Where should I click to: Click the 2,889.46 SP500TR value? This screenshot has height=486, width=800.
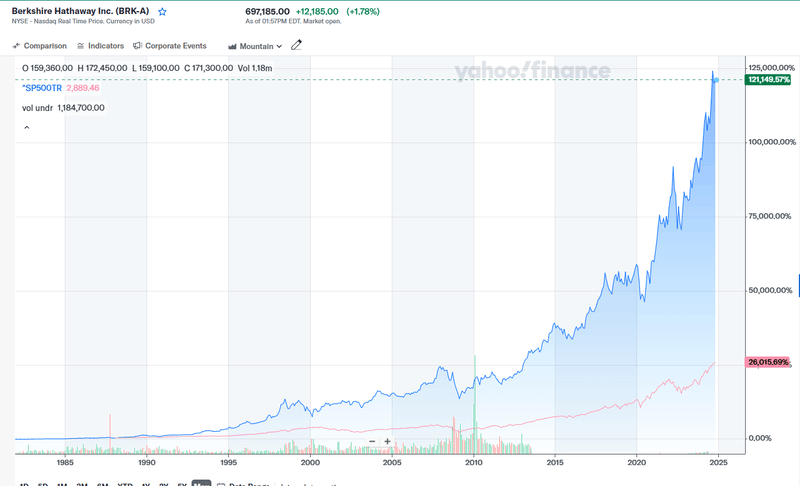(x=83, y=88)
